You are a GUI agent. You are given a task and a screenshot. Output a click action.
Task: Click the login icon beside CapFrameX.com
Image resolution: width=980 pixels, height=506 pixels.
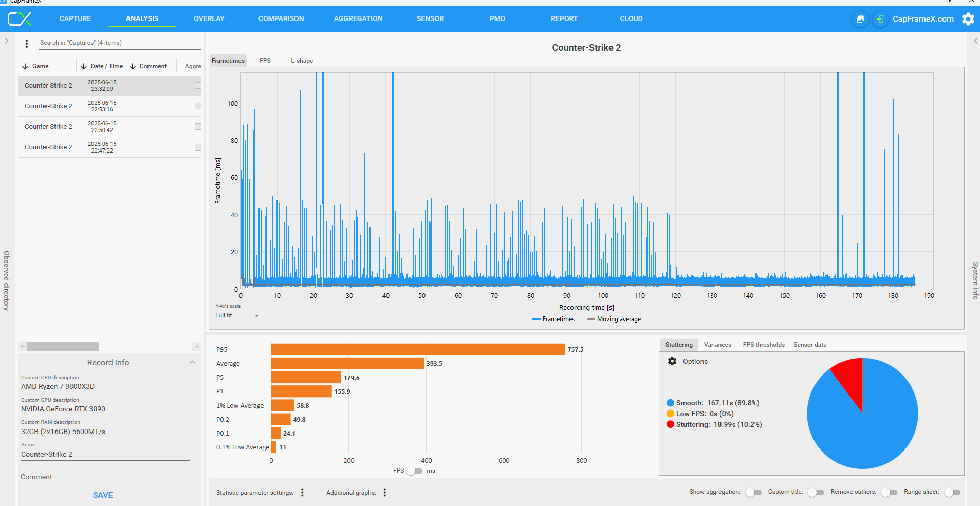pos(880,19)
